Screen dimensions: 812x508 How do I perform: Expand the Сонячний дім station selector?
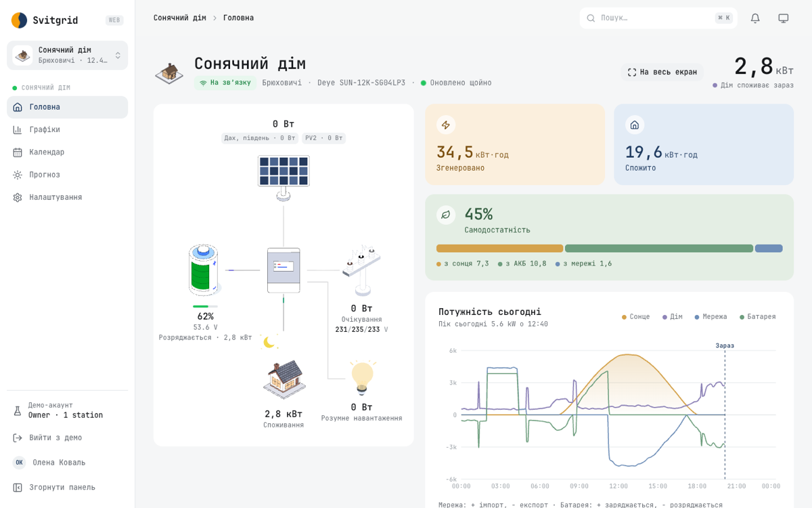tap(68, 55)
